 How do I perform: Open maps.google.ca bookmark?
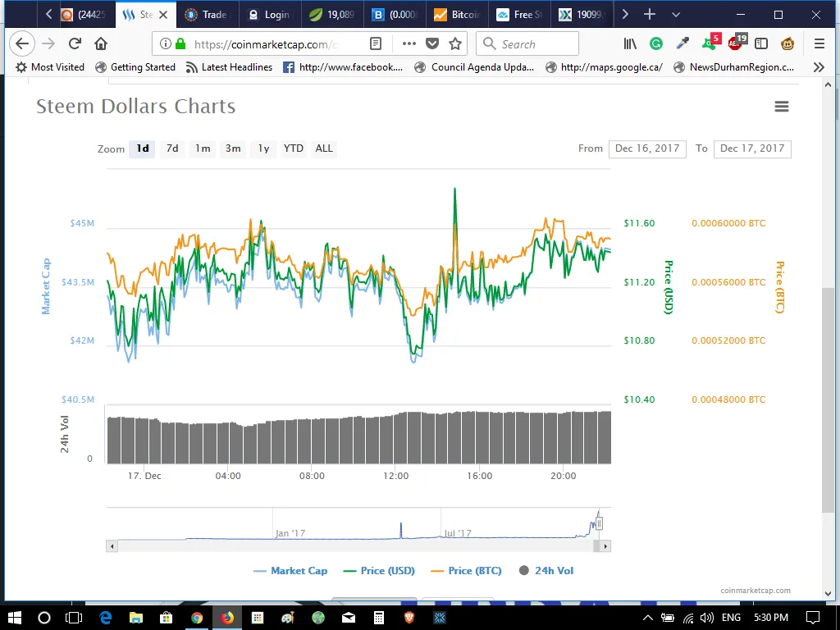click(604, 67)
